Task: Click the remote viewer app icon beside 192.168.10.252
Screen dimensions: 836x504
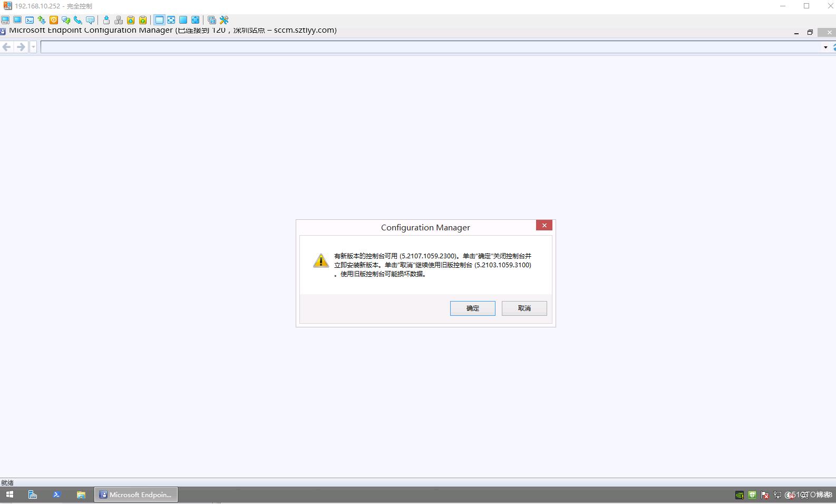Action: coord(7,6)
